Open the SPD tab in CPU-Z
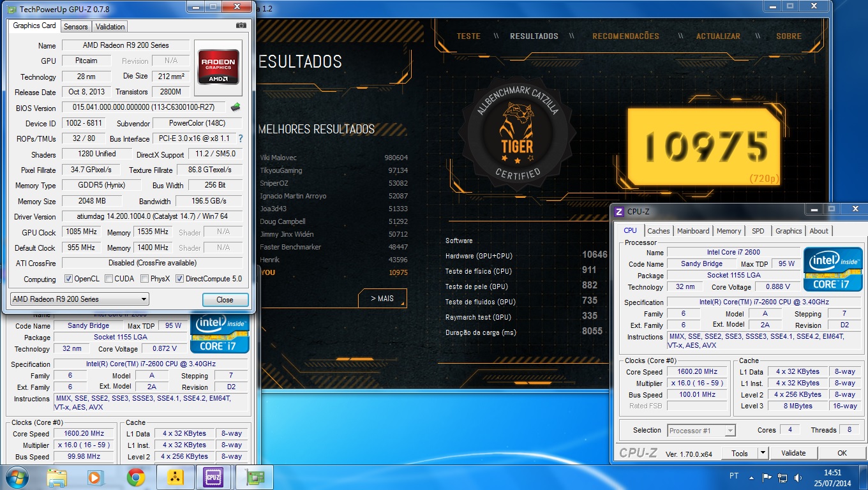 [x=758, y=231]
